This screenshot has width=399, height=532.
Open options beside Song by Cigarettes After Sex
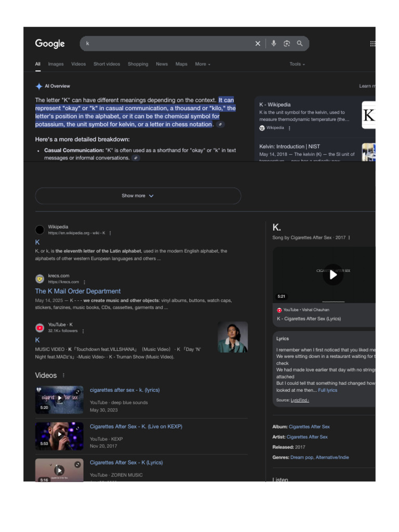349,237
